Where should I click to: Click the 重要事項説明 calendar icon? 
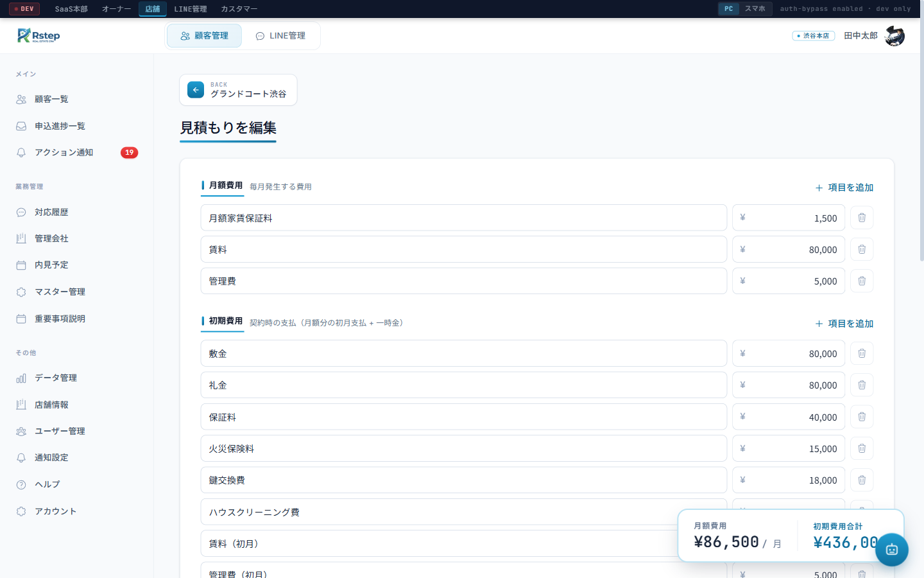tap(21, 319)
